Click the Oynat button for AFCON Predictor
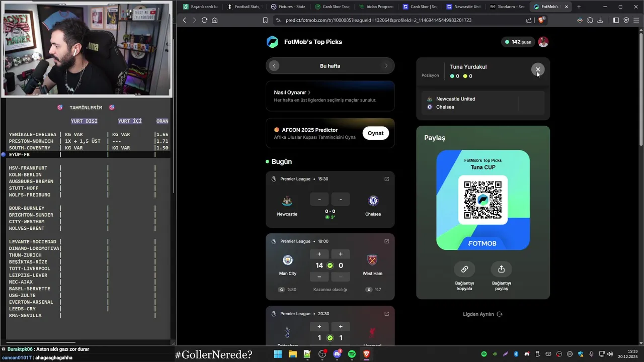The width and height of the screenshot is (644, 362). (375, 133)
